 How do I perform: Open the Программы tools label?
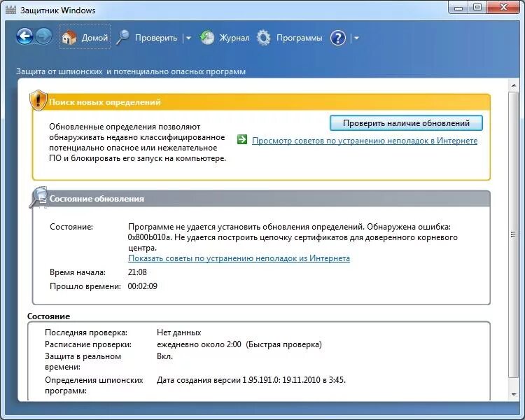point(300,38)
